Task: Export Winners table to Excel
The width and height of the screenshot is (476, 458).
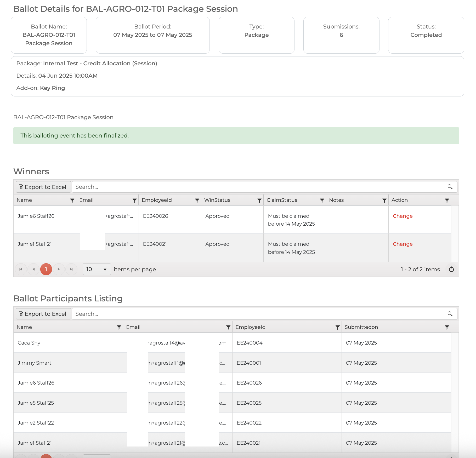Action: point(43,187)
